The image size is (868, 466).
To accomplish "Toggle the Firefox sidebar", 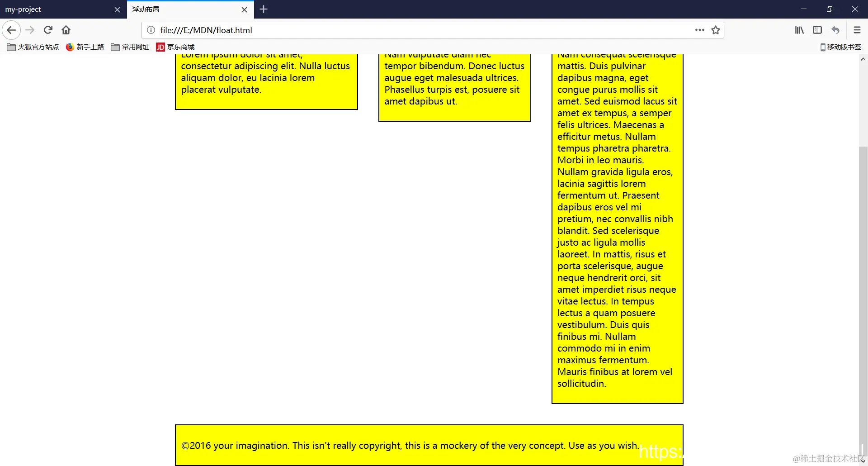I will point(817,30).
